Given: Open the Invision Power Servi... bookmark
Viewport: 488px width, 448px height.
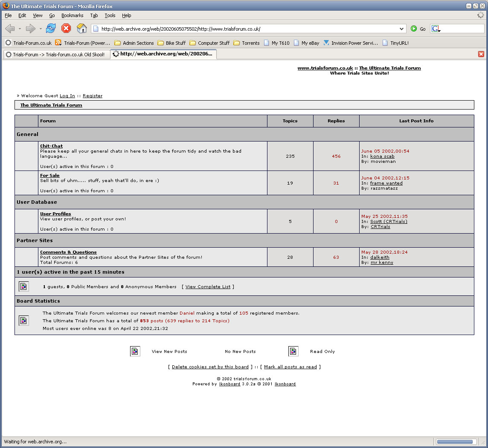Looking at the screenshot, I should [351, 43].
